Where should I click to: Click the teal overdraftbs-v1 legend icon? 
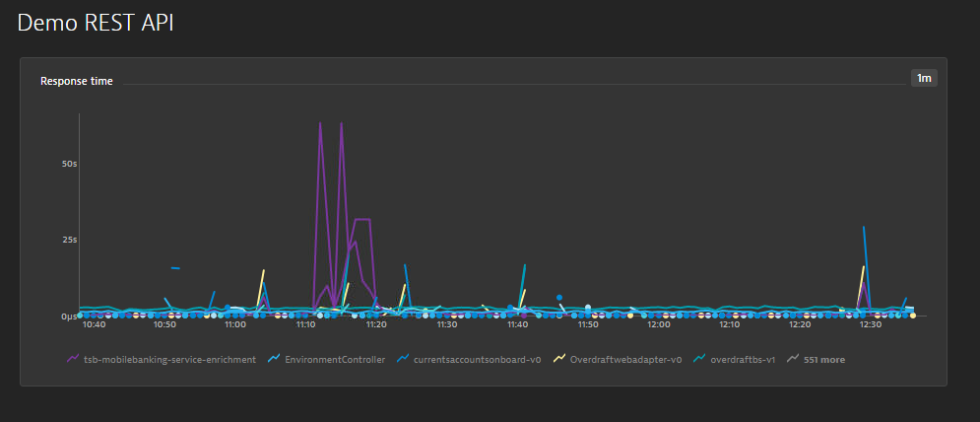point(699,359)
